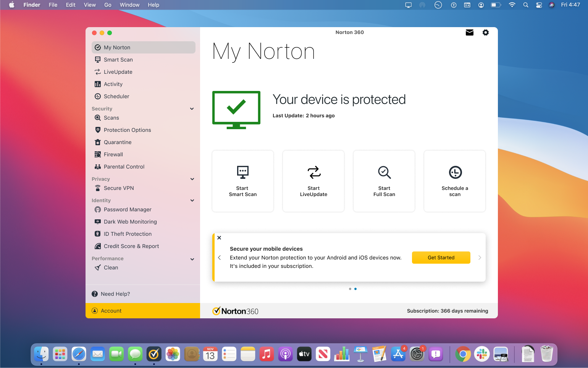Open Secure VPN under Privacy
The image size is (588, 368).
tap(144, 188)
